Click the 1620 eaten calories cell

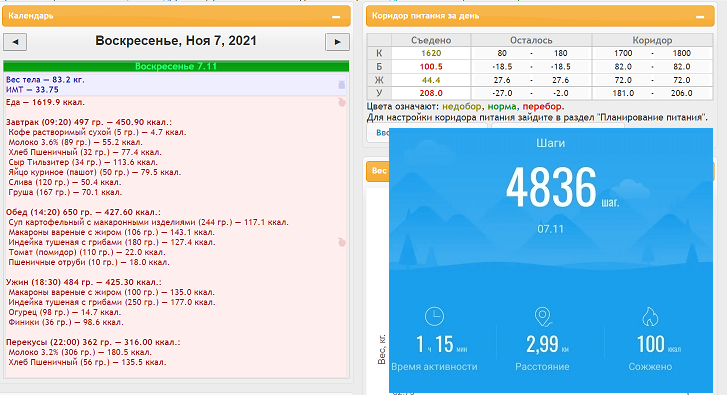point(431,53)
